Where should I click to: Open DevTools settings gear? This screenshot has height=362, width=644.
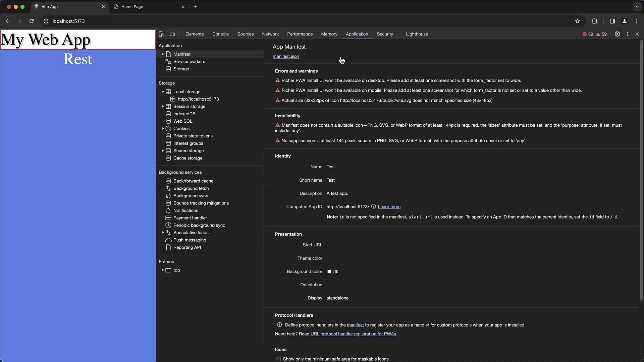click(x=617, y=34)
